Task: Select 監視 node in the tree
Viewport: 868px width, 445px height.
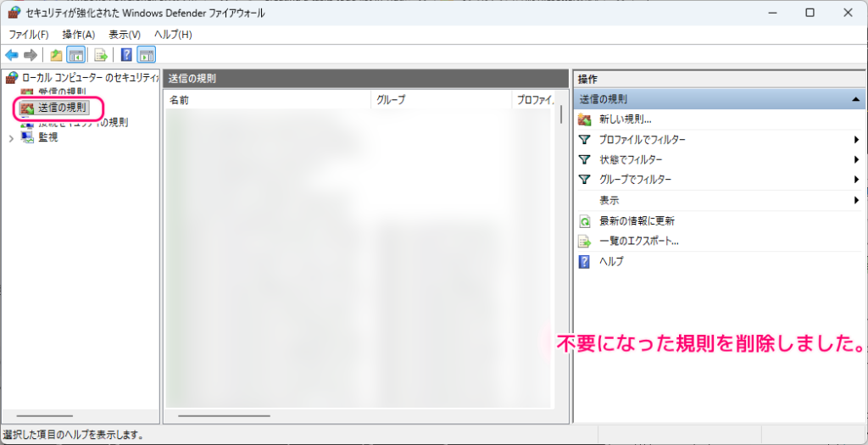Action: pos(47,138)
